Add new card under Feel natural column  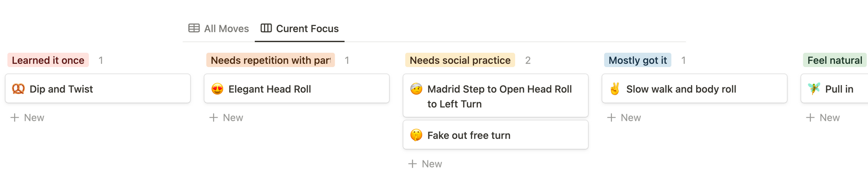823,118
